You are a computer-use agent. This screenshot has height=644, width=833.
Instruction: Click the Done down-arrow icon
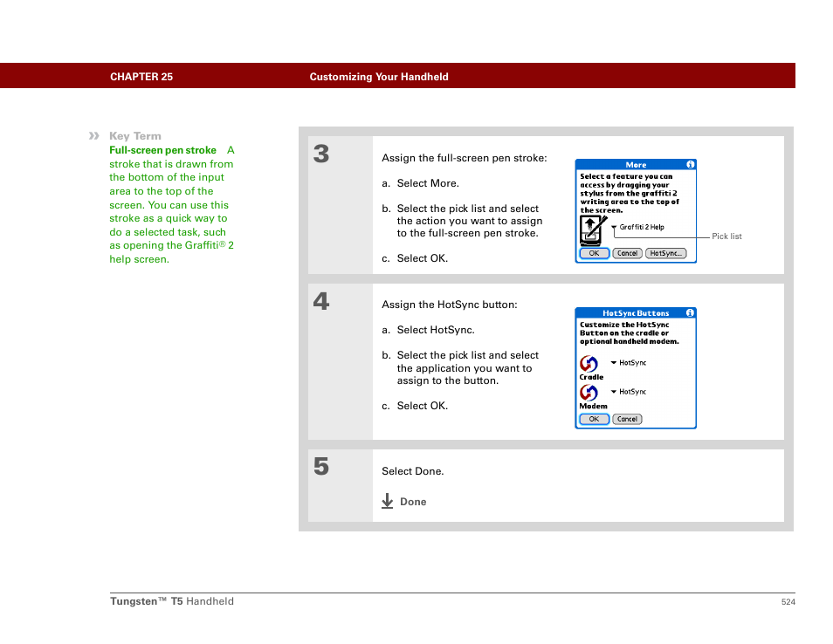click(388, 501)
